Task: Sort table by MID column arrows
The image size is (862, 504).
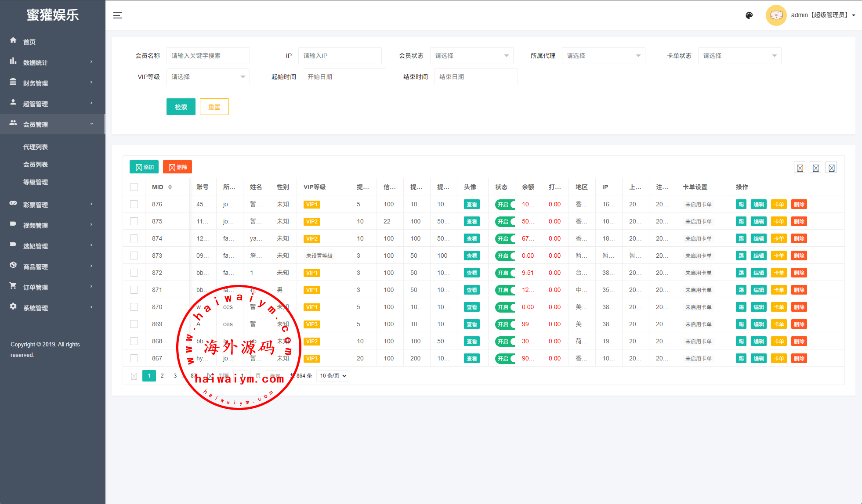Action: pos(170,187)
